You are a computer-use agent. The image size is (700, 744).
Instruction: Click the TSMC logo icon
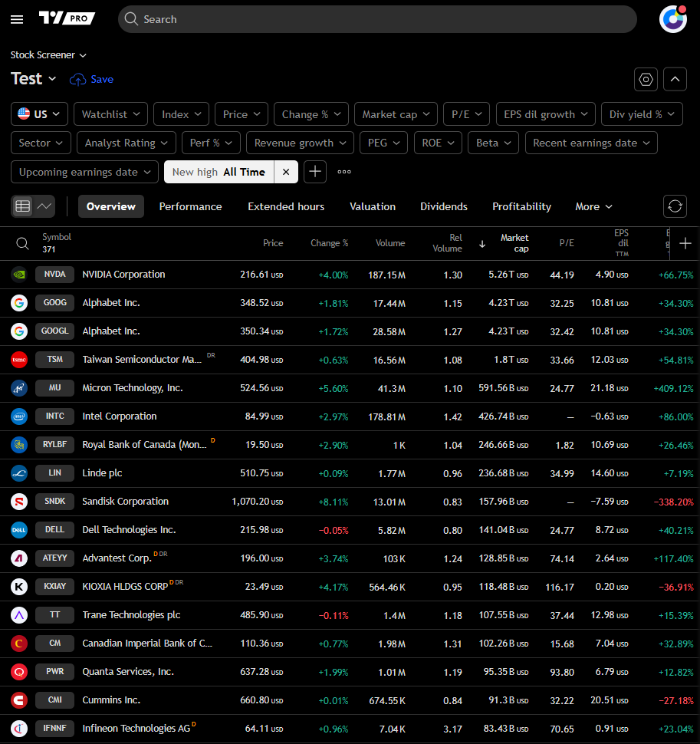pyautogui.click(x=19, y=360)
